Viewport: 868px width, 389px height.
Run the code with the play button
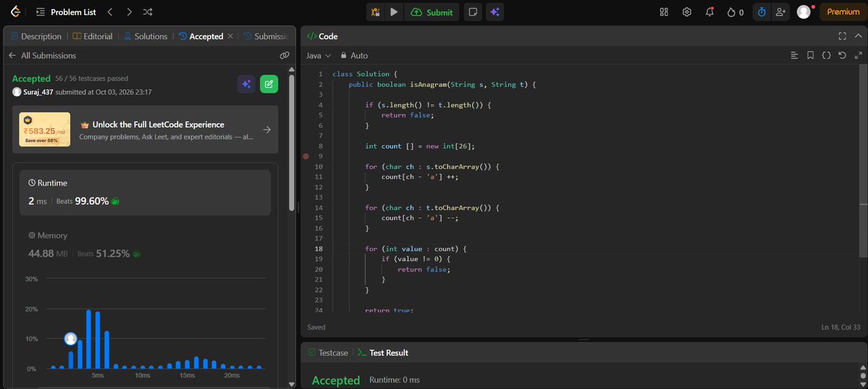tap(394, 12)
